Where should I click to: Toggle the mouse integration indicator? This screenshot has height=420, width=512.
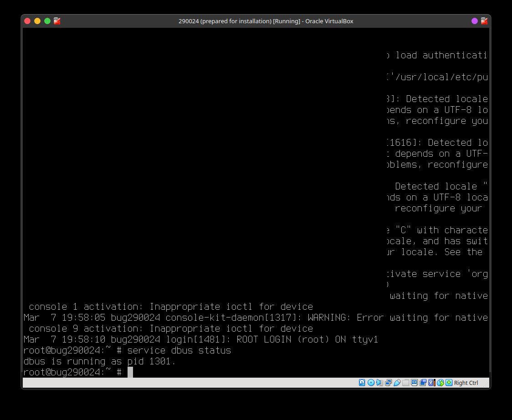[440, 383]
